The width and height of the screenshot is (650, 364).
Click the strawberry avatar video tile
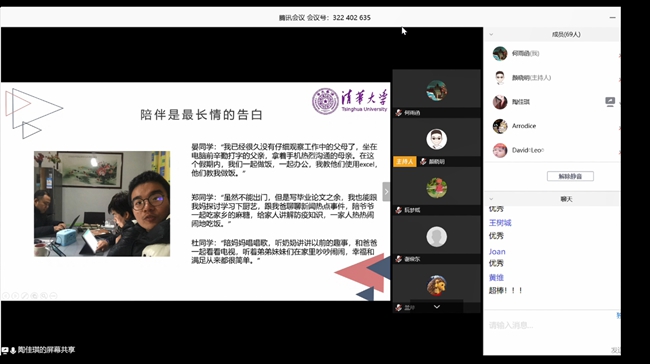(x=437, y=188)
